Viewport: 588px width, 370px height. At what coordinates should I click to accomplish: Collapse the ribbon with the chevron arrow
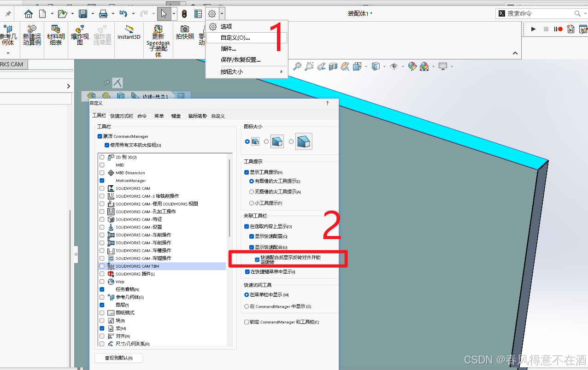coord(515,53)
